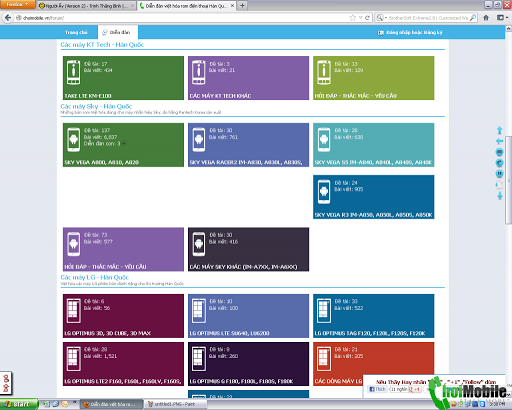Screen dimensions: 512x410
Task: Click phone icon on LG OPTIMUS LTE2 tile
Action: 73,359
